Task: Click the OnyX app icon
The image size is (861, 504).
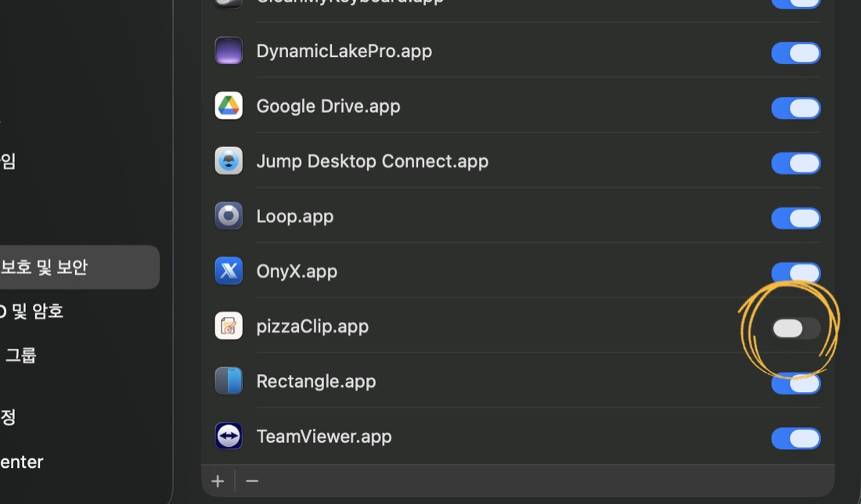Action: coord(229,271)
